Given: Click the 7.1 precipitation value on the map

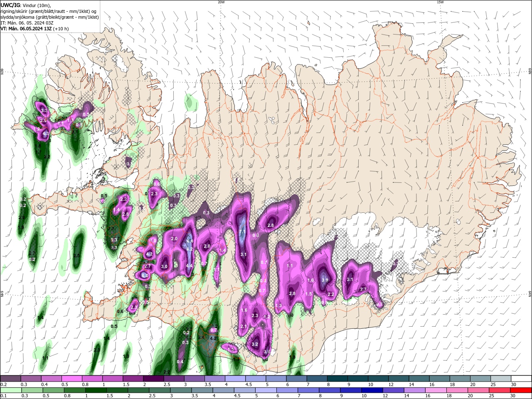Looking at the screenshot, I should pyautogui.click(x=243, y=232).
